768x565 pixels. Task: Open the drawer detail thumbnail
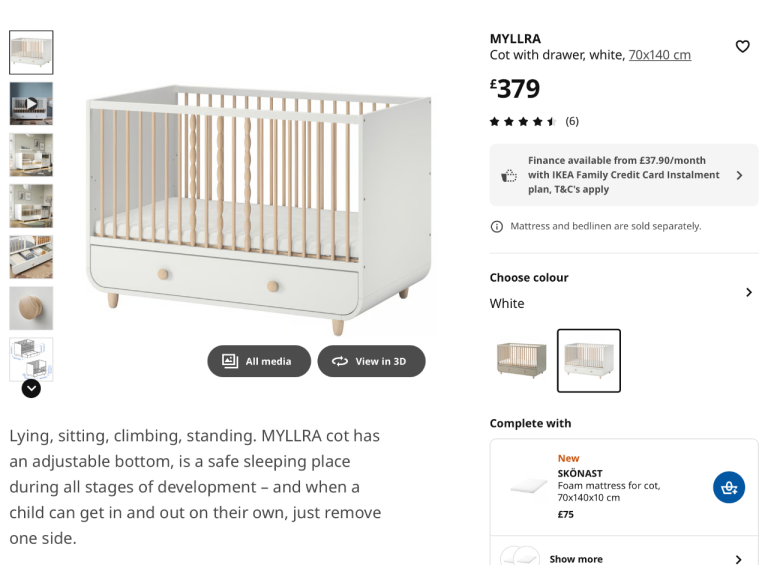(x=31, y=257)
